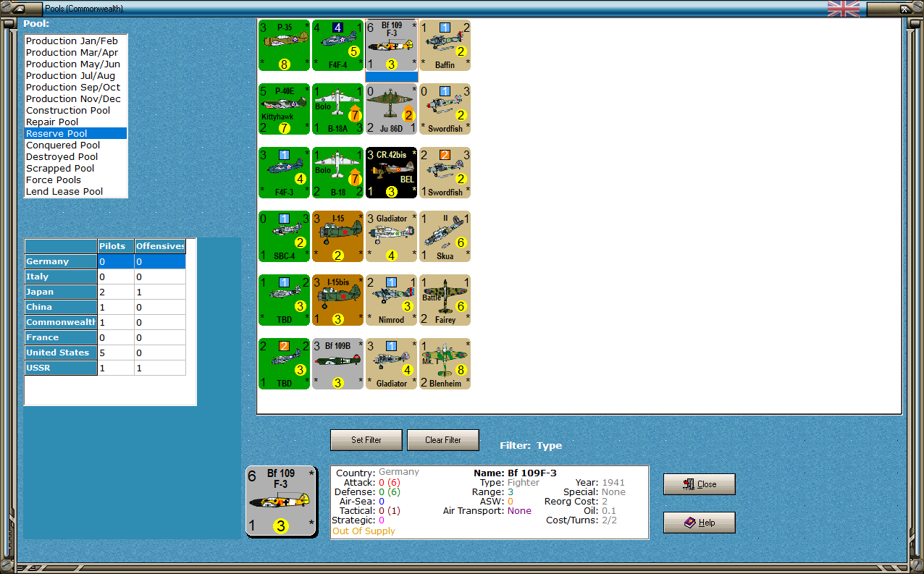Click the Out Of Supply status text
The width and height of the screenshot is (924, 574).
(364, 531)
